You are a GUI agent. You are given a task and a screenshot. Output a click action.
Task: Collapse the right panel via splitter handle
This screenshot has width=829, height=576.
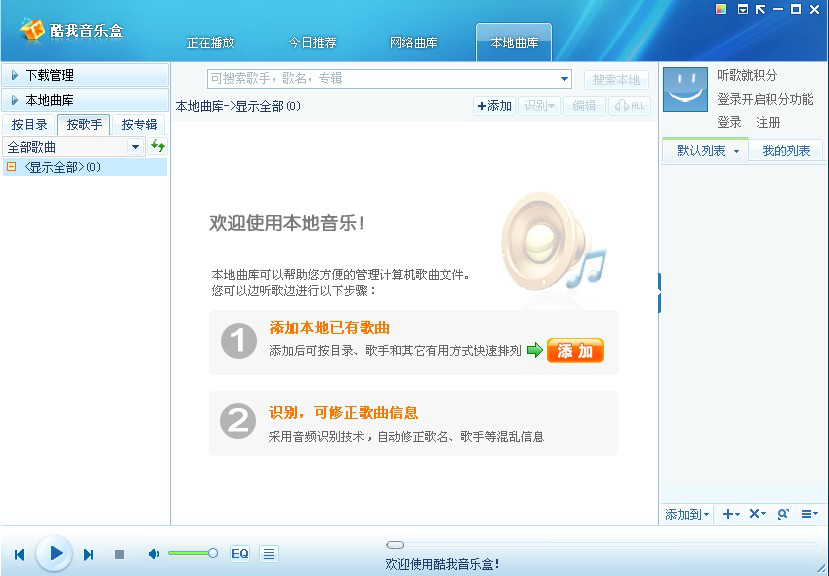[659, 293]
